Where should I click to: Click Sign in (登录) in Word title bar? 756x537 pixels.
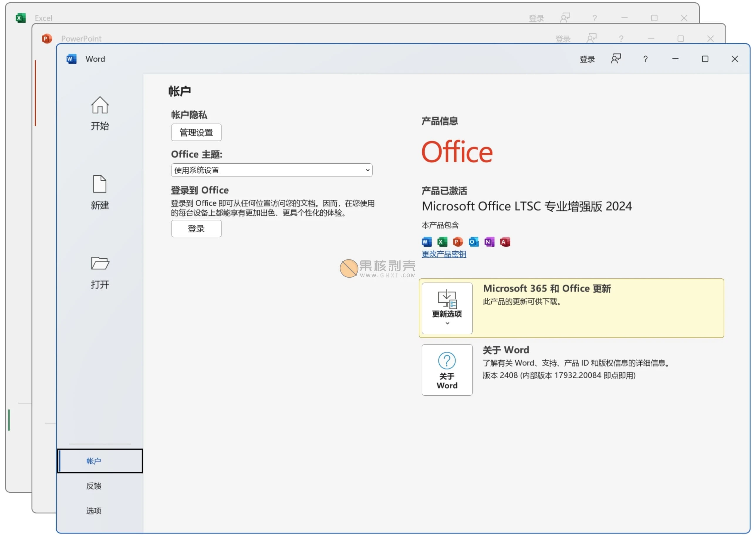click(587, 59)
